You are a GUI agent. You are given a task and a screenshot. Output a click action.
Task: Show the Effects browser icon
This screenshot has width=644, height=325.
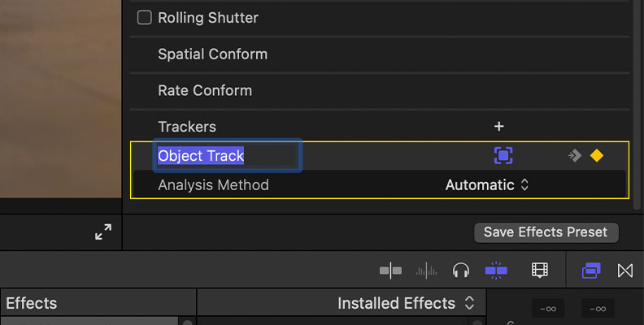[x=591, y=271]
